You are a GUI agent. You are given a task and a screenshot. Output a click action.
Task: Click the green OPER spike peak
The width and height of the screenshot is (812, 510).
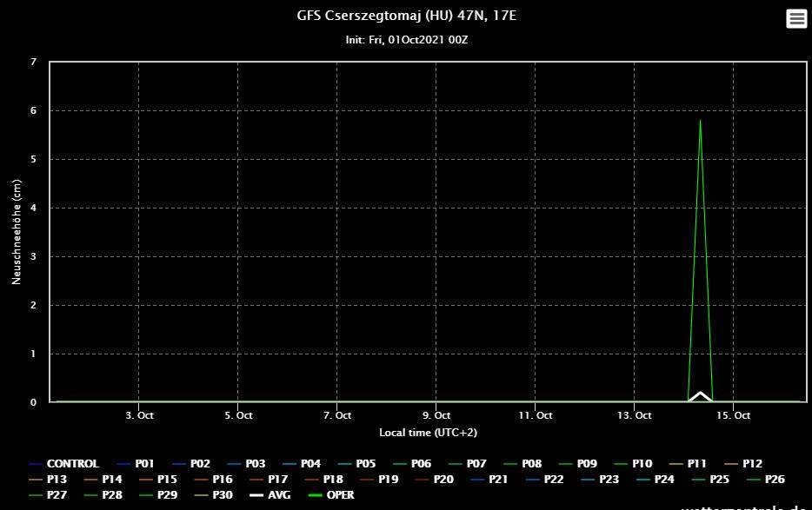tap(700, 120)
